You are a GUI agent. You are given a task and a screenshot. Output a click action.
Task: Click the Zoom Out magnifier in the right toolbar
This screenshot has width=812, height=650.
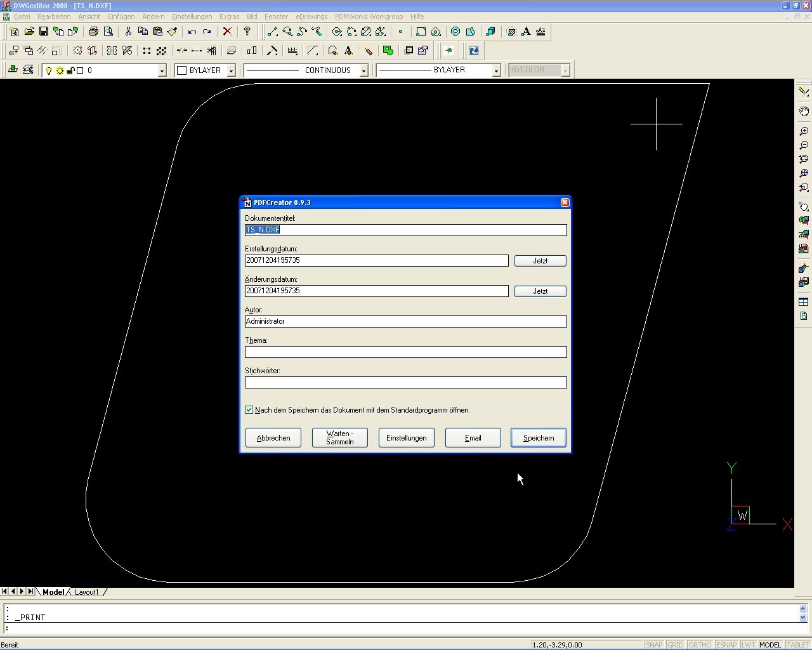click(804, 145)
